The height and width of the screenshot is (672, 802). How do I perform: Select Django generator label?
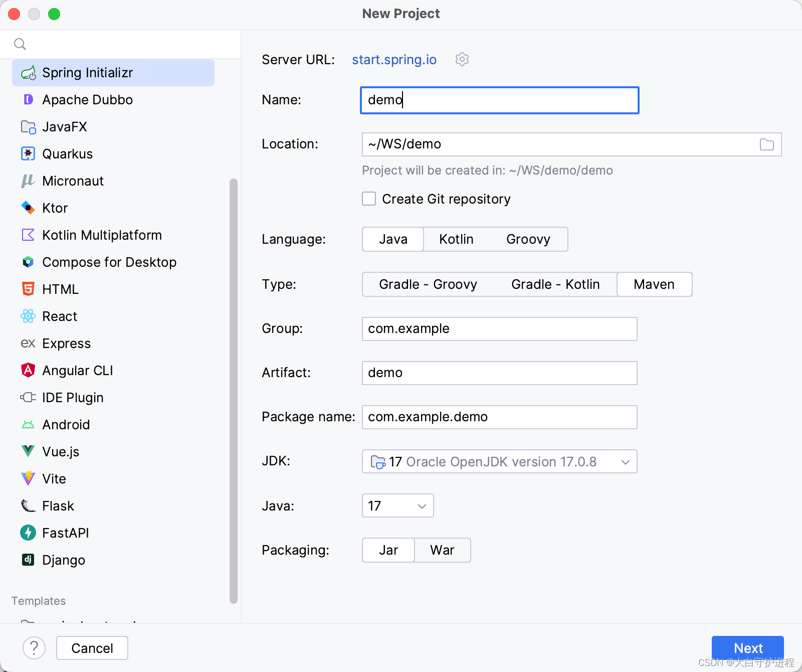[x=64, y=560]
